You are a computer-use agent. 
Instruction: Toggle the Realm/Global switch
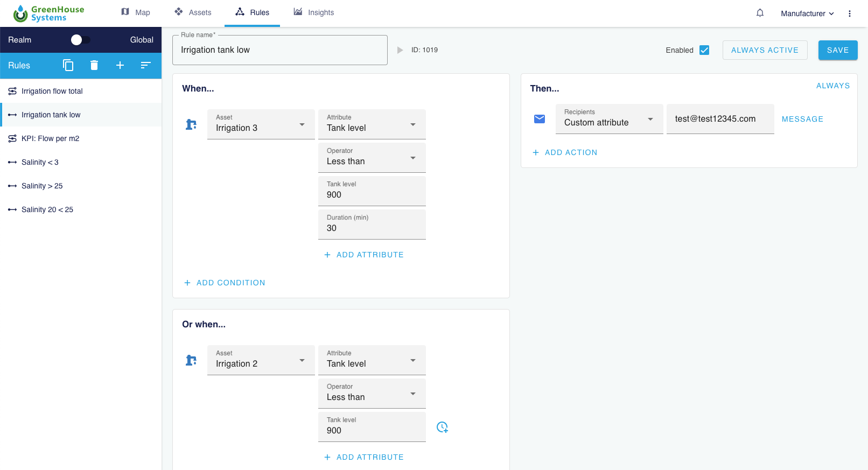click(81, 40)
